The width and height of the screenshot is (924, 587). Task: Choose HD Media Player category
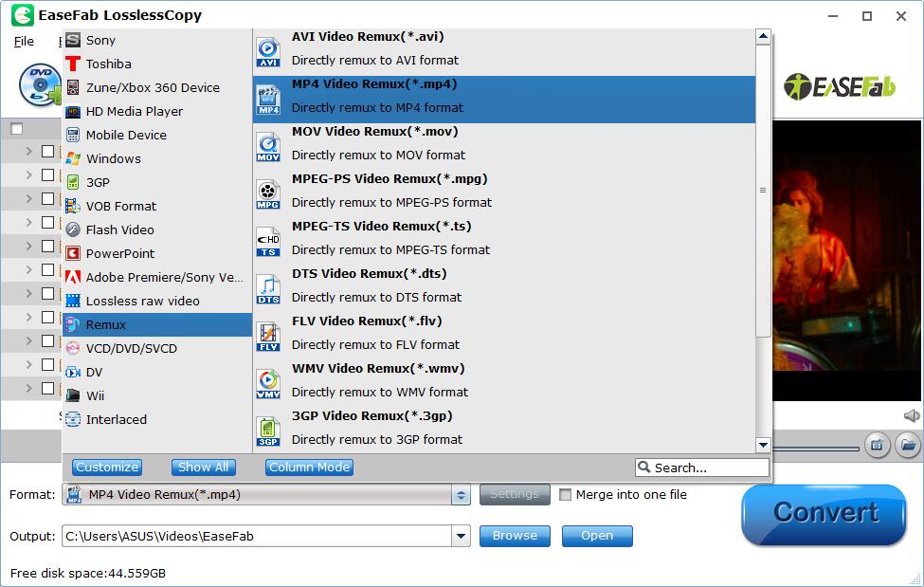pos(157,111)
